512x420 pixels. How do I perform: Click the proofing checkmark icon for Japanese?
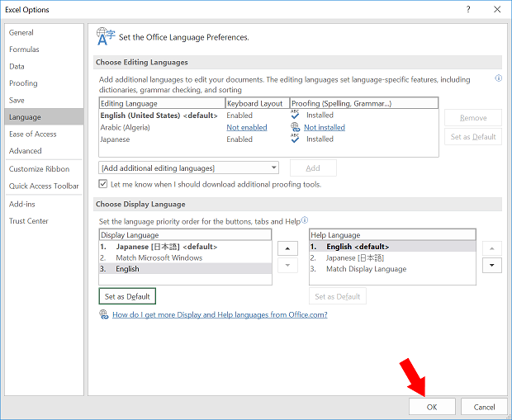pyautogui.click(x=295, y=139)
